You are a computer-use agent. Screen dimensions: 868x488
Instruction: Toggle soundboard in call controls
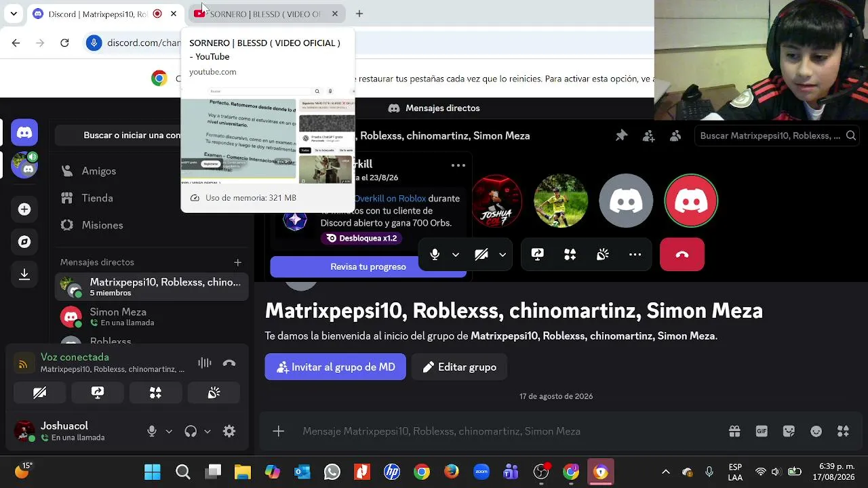[602, 254]
